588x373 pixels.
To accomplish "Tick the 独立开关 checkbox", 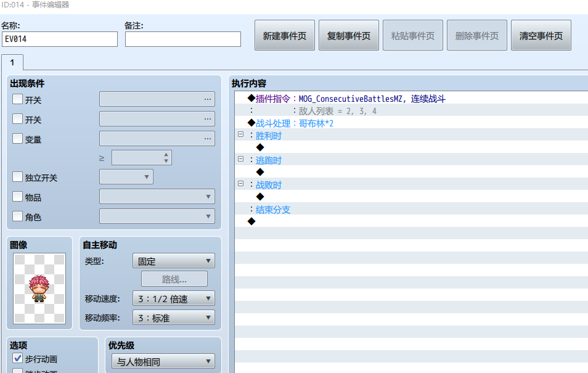I will pyautogui.click(x=18, y=177).
